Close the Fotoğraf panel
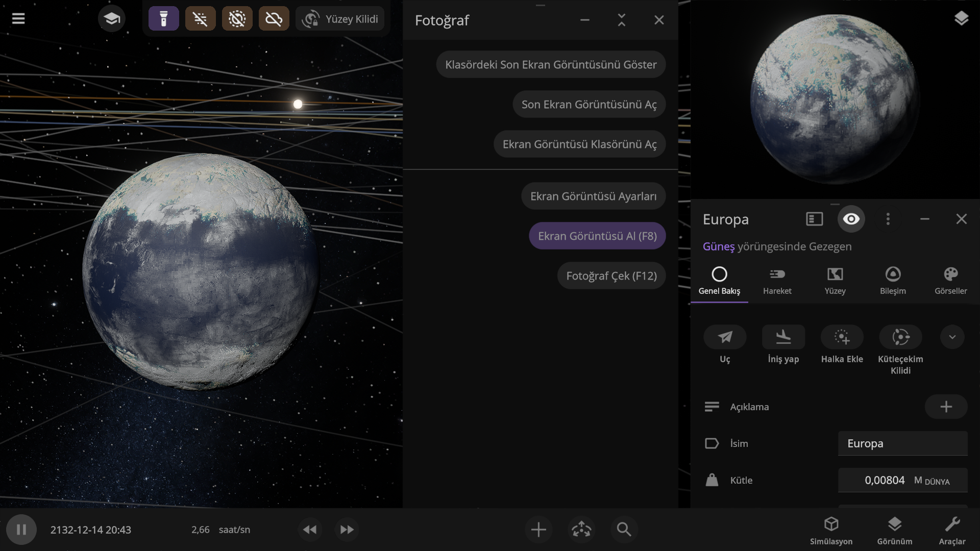The width and height of the screenshot is (980, 551). [659, 20]
